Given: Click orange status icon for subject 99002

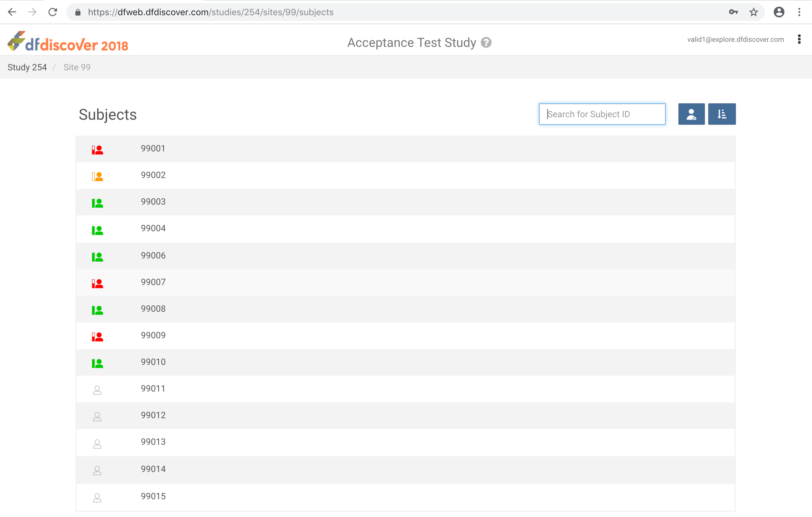Looking at the screenshot, I should click(x=97, y=176).
